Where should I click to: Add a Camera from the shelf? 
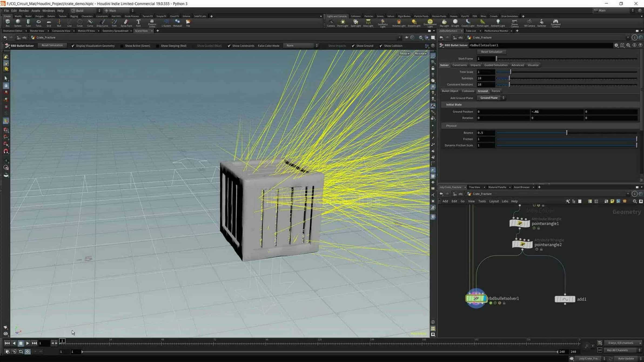click(x=331, y=23)
